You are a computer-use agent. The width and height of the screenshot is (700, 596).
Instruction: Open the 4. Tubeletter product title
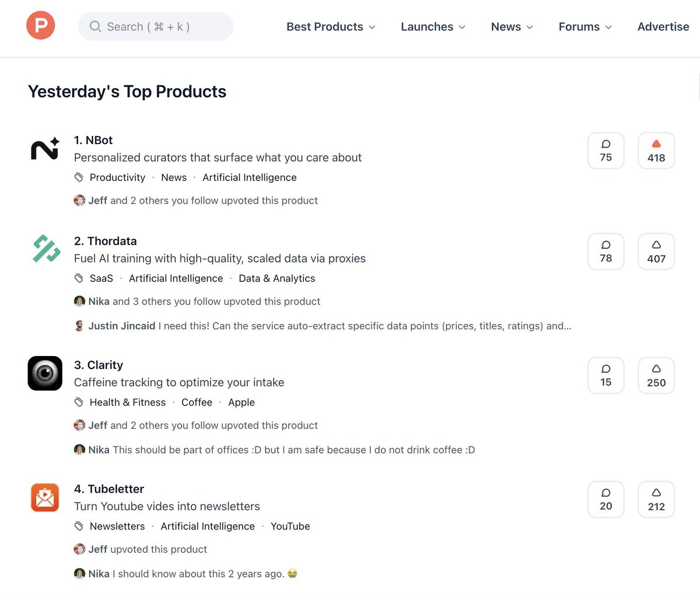pos(109,489)
